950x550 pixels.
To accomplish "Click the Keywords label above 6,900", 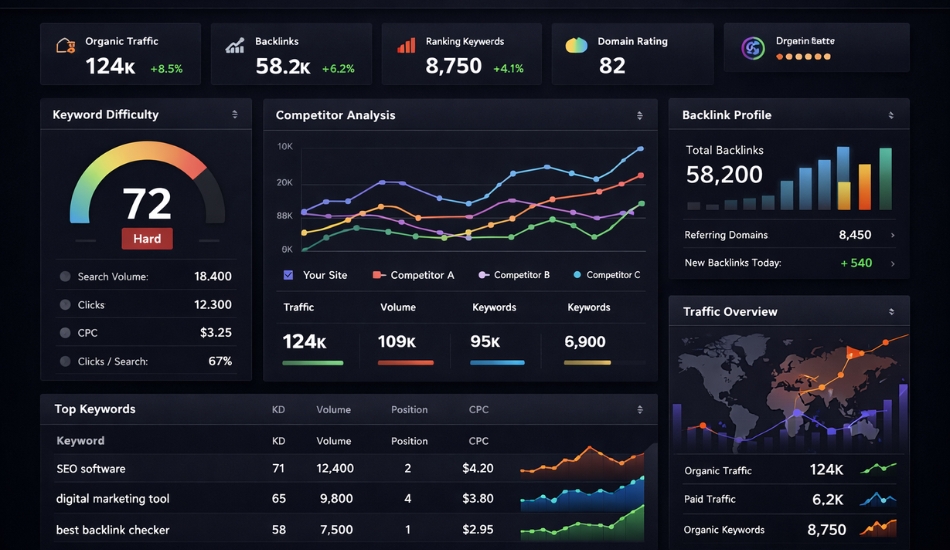I will (589, 307).
